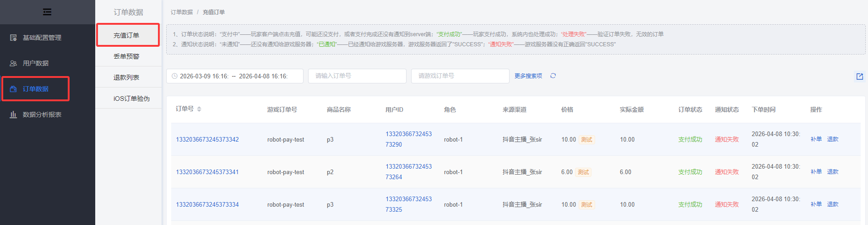This screenshot has height=225, width=868.
Task: Click 退款 for order ending 373334
Action: (833, 204)
